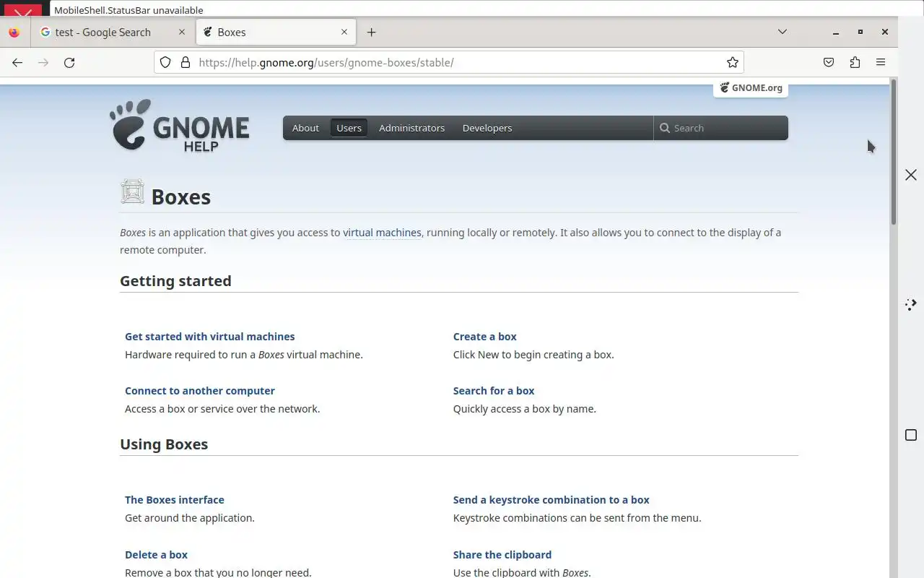
Task: Open the Pocket save icon
Action: pos(829,63)
